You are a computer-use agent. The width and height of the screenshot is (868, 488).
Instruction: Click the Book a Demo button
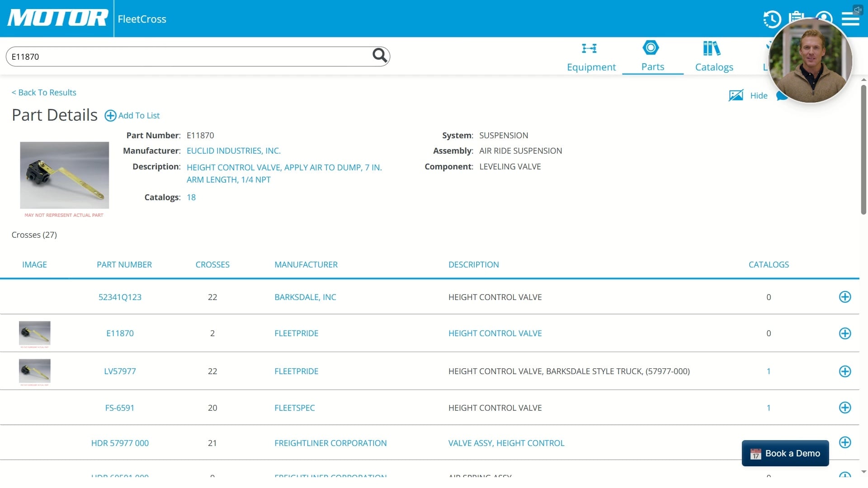tap(785, 453)
